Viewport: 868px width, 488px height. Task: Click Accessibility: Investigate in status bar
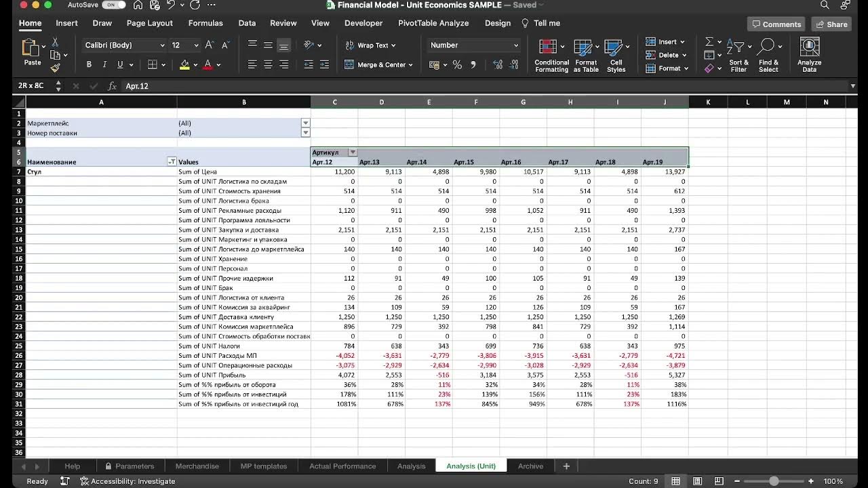coord(127,481)
